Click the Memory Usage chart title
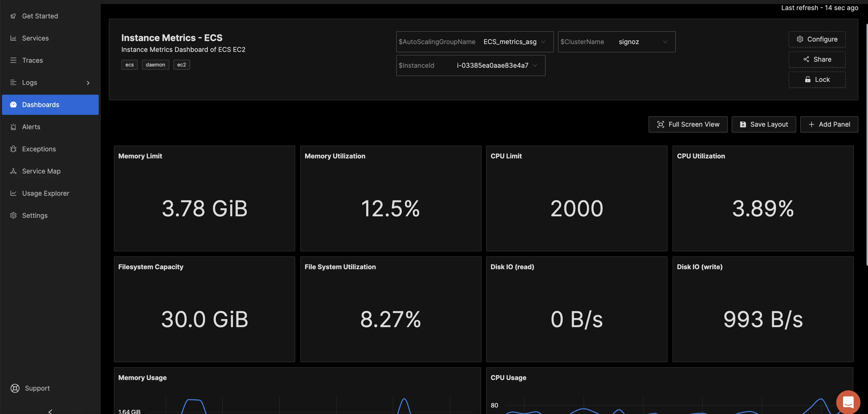Screen dimensions: 868x414 coord(142,378)
